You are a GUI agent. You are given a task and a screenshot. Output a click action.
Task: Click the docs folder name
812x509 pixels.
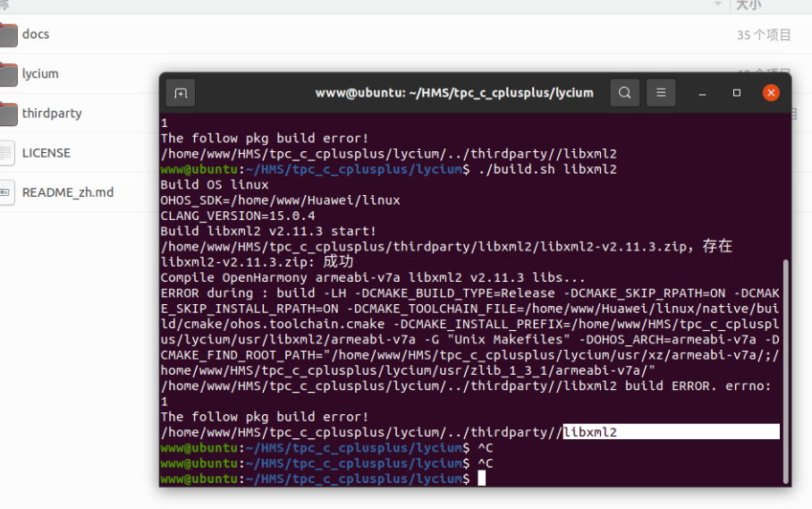[36, 34]
